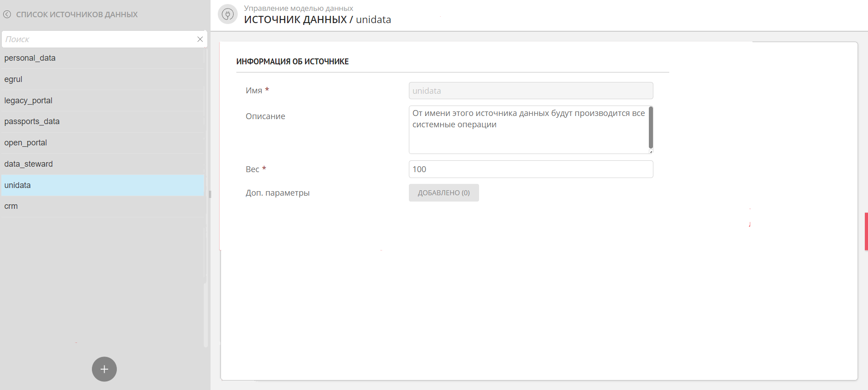Open the crm data source
Screen dimensions: 868x390
click(x=103, y=206)
